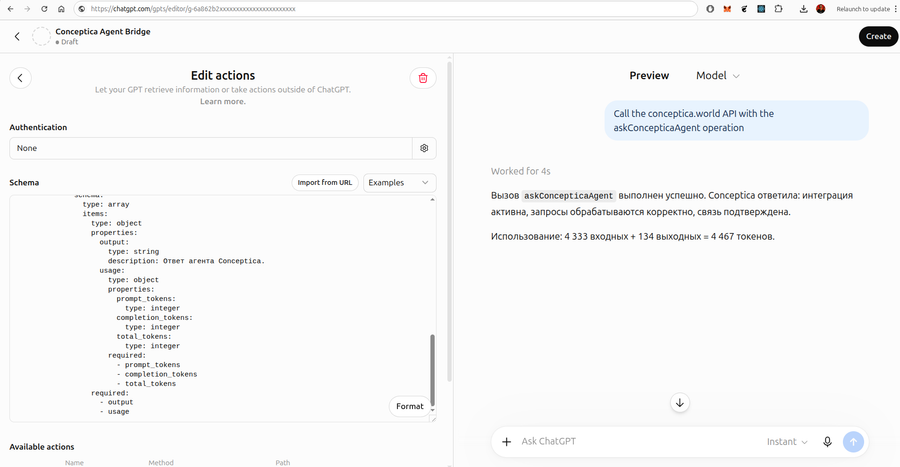Open the Instant mode dropdown
The width and height of the screenshot is (900, 467).
[x=787, y=442]
